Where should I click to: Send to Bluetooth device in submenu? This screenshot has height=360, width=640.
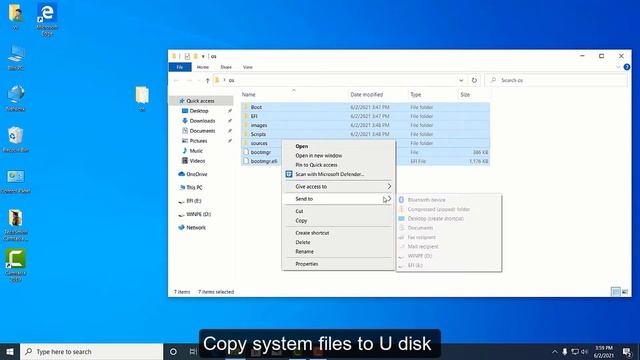pyautogui.click(x=449, y=200)
